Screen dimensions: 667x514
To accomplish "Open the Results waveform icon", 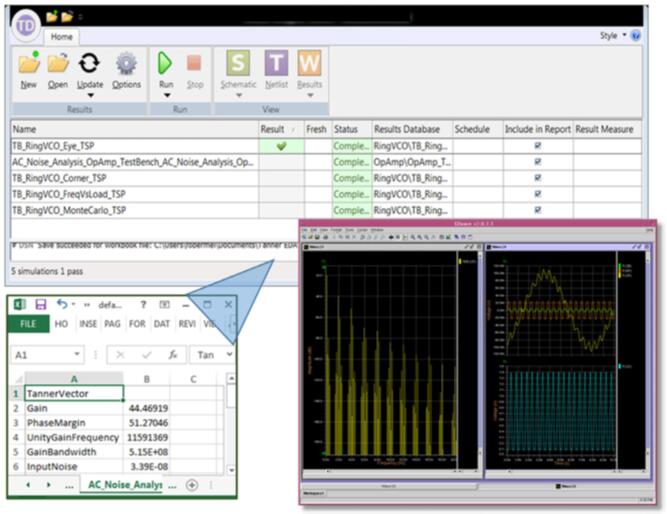I will [x=309, y=63].
